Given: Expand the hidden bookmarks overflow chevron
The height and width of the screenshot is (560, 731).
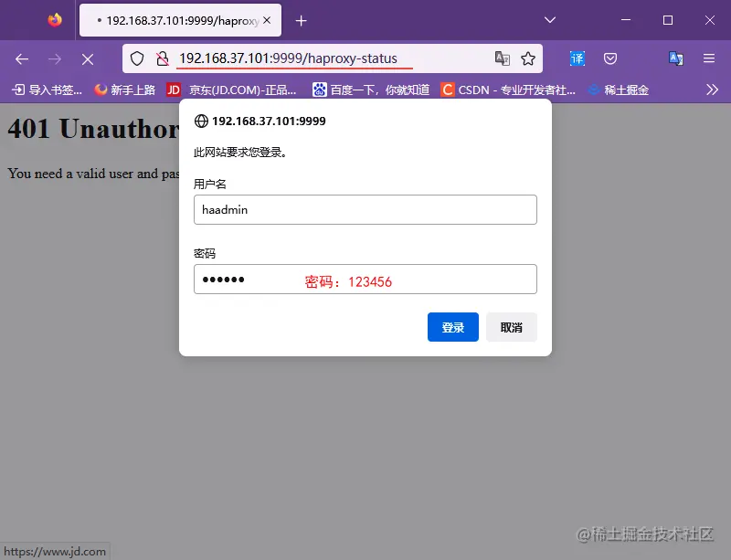Looking at the screenshot, I should [x=712, y=90].
